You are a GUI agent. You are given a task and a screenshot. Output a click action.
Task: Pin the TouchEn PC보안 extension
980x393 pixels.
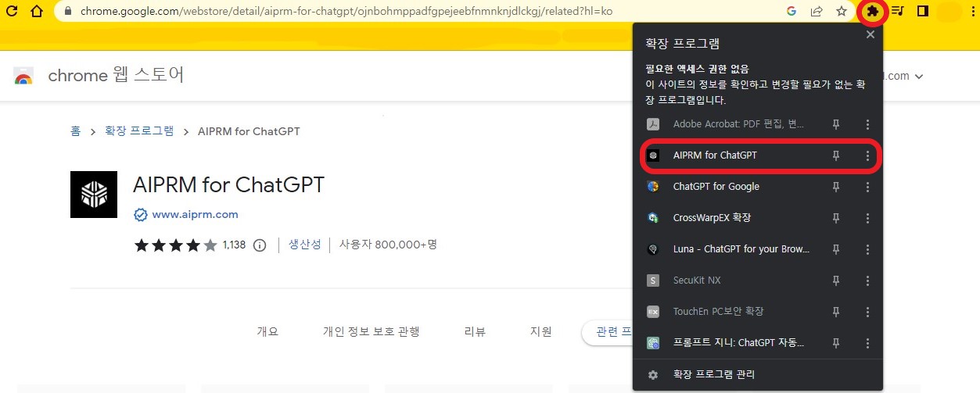click(x=836, y=312)
